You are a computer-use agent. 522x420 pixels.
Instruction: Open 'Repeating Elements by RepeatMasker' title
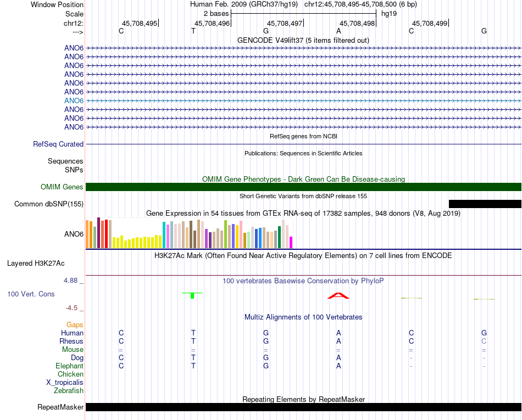303,399
